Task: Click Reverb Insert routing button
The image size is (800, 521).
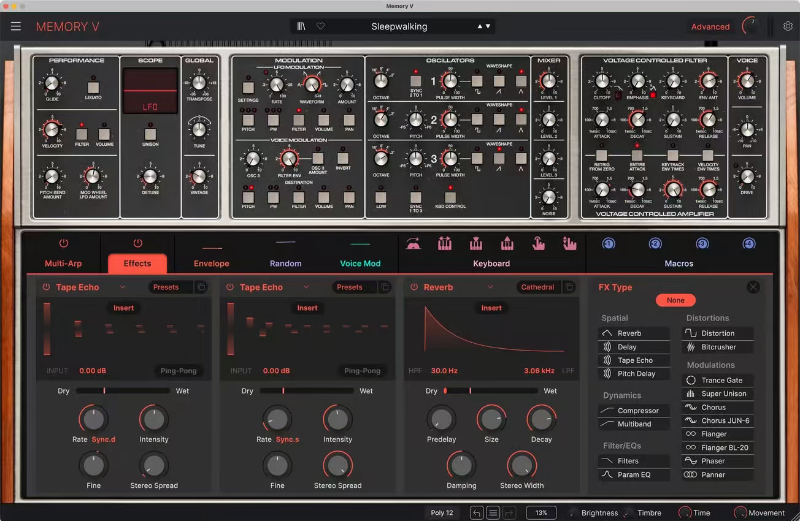Action: 491,308
